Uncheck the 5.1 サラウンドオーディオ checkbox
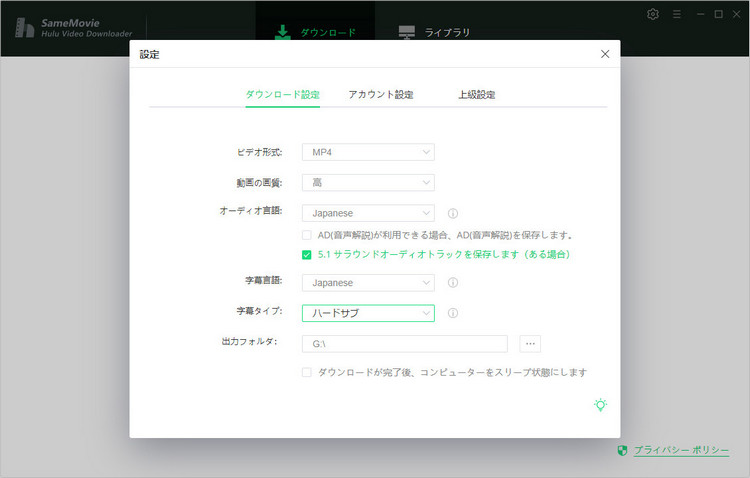The image size is (750, 478). tap(307, 255)
